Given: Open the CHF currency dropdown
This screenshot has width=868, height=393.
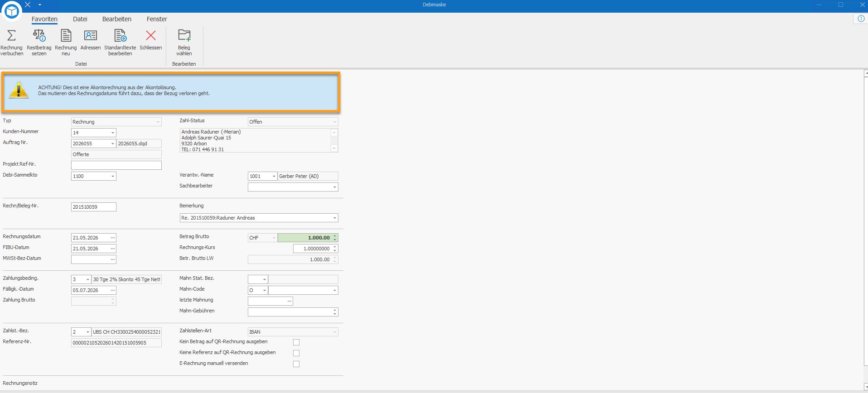Looking at the screenshot, I should click(x=274, y=238).
